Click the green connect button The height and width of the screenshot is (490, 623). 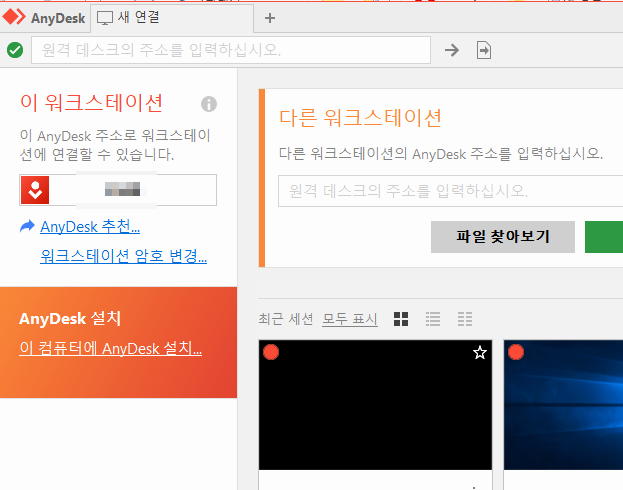pyautogui.click(x=604, y=236)
